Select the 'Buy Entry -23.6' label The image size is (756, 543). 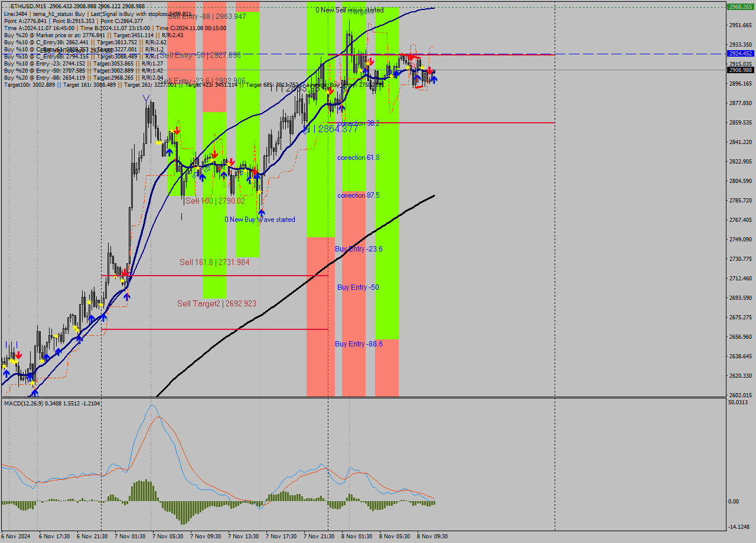359,249
